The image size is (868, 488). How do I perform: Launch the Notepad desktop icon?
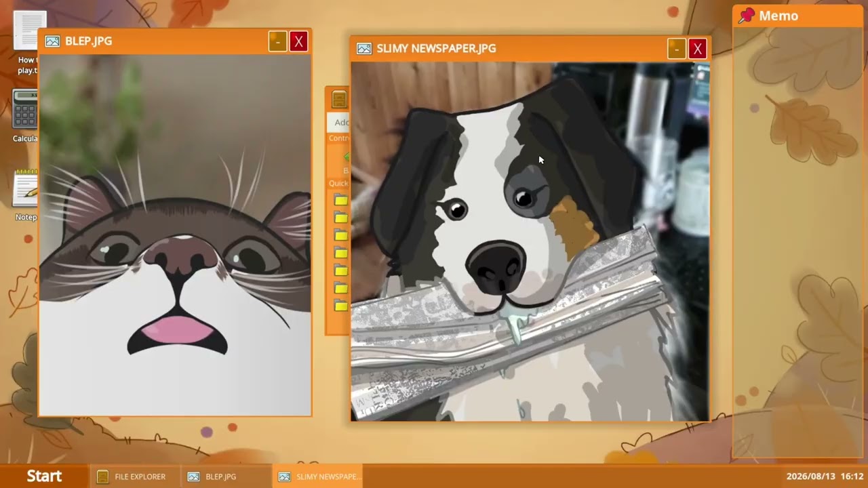pyautogui.click(x=26, y=195)
